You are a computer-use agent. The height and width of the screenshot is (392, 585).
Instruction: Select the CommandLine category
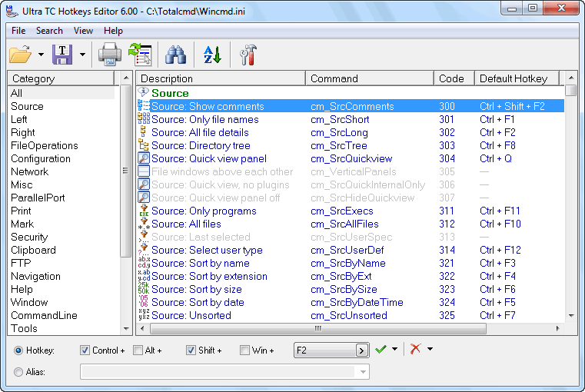tap(44, 315)
